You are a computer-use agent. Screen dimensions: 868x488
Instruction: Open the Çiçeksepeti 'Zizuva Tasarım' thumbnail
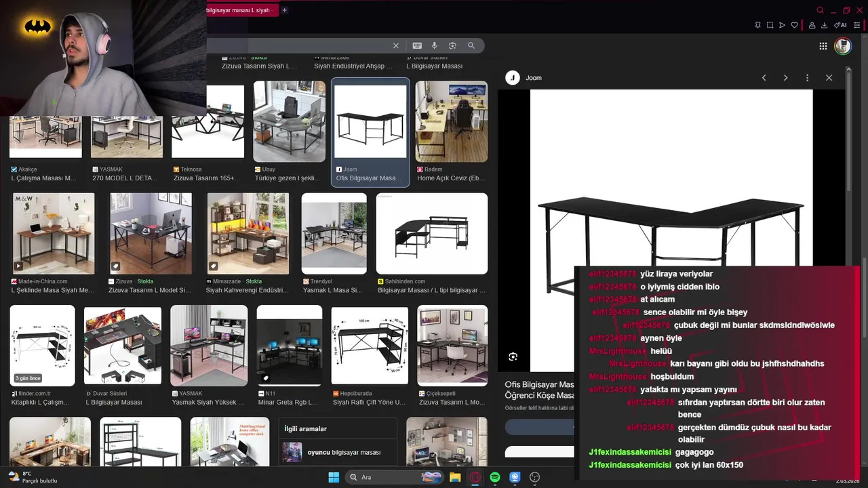tap(452, 346)
